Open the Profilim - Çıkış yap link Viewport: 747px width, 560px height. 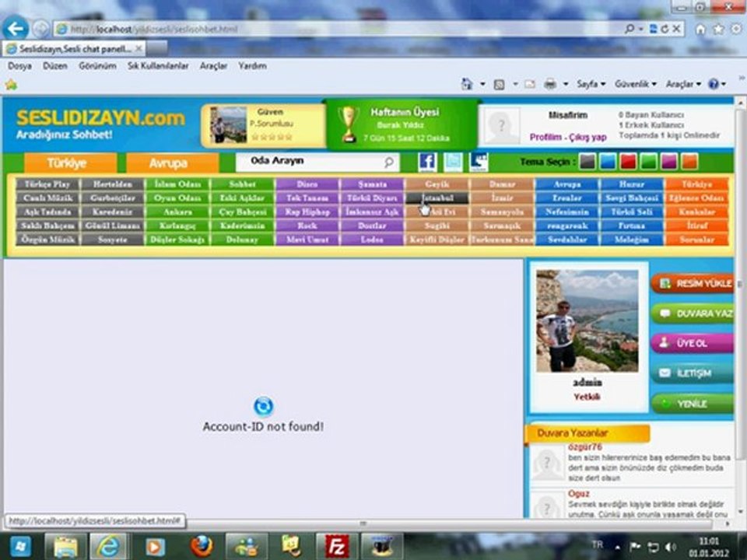[x=568, y=137]
